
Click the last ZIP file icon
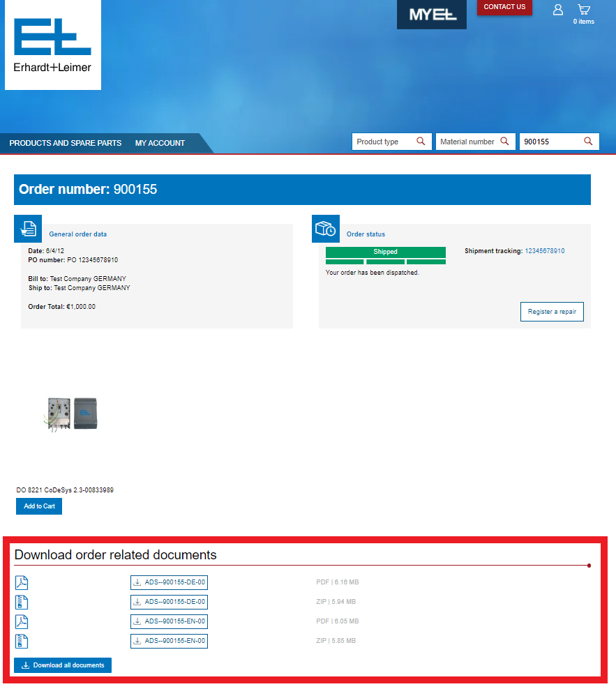[22, 641]
